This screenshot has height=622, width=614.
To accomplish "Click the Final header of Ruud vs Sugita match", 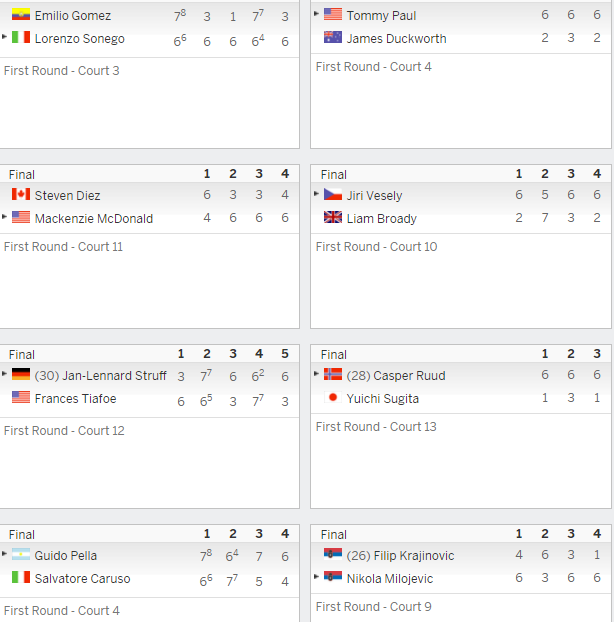I will pos(334,355).
